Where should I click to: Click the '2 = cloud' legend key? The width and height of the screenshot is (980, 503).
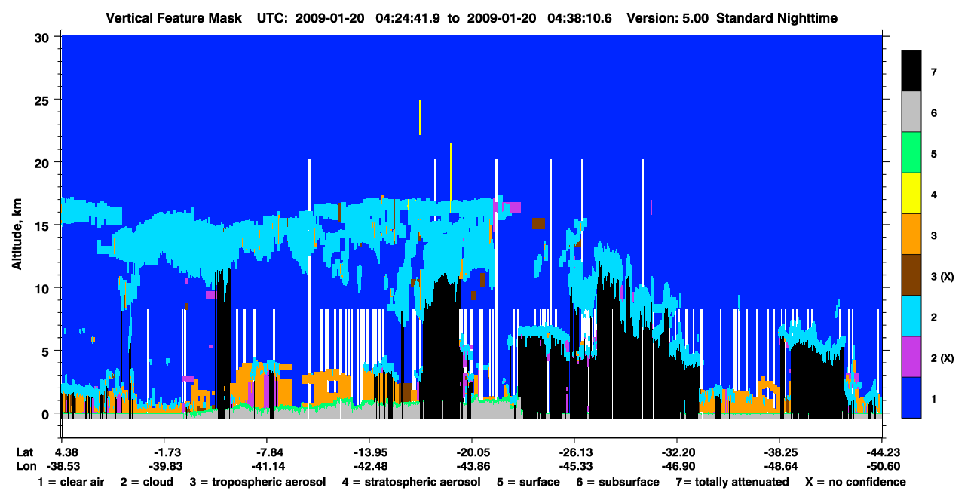146,482
